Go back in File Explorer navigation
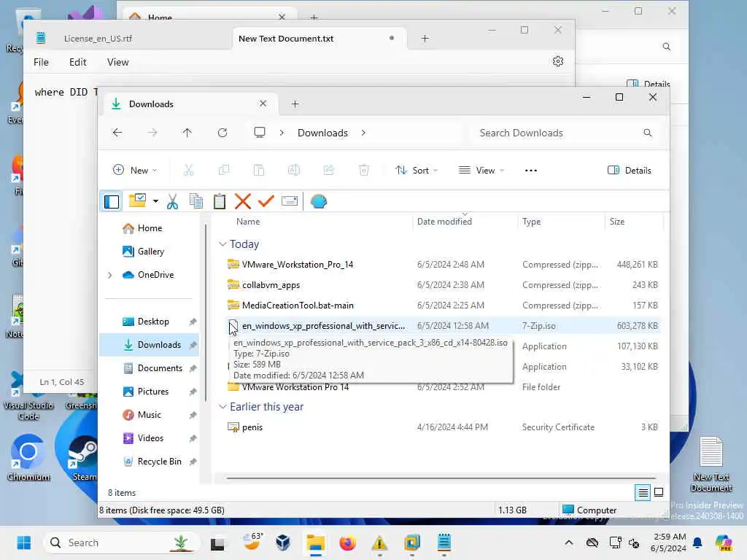The width and height of the screenshot is (747, 560). [117, 133]
